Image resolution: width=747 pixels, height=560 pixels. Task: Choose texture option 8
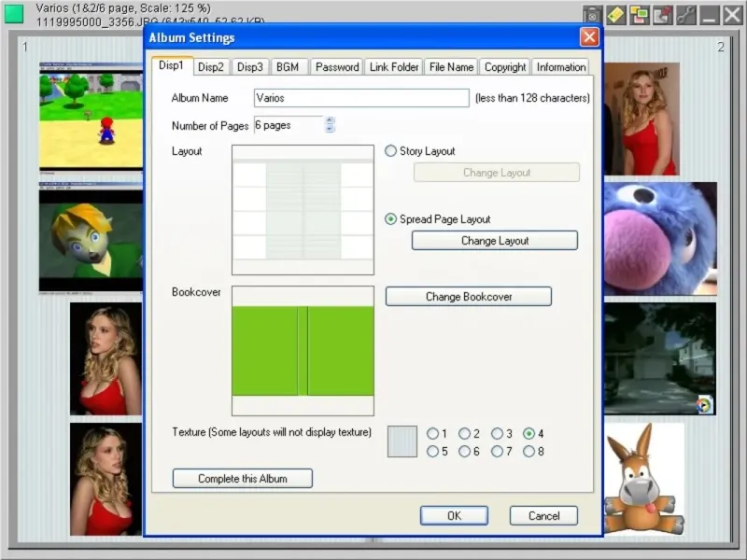click(529, 451)
